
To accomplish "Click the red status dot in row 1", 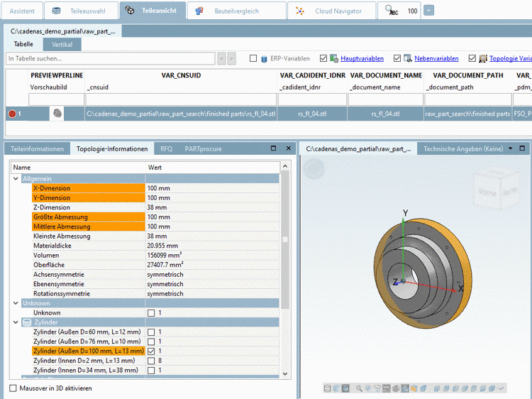I will tap(11, 114).
